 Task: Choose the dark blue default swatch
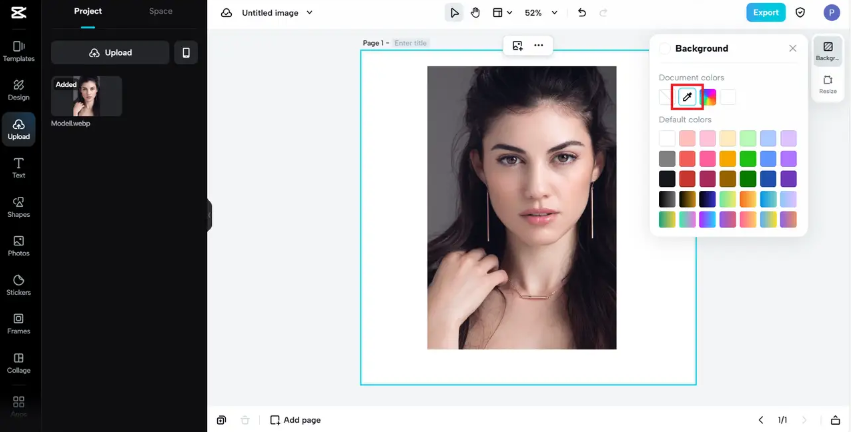tap(768, 179)
